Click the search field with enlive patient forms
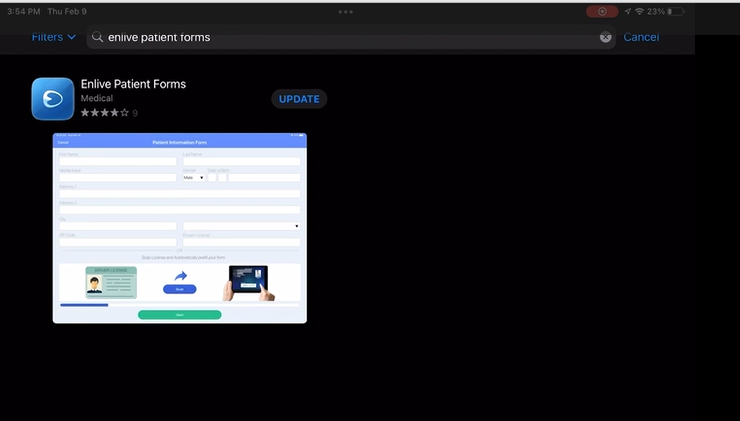This screenshot has width=740, height=421. point(351,37)
